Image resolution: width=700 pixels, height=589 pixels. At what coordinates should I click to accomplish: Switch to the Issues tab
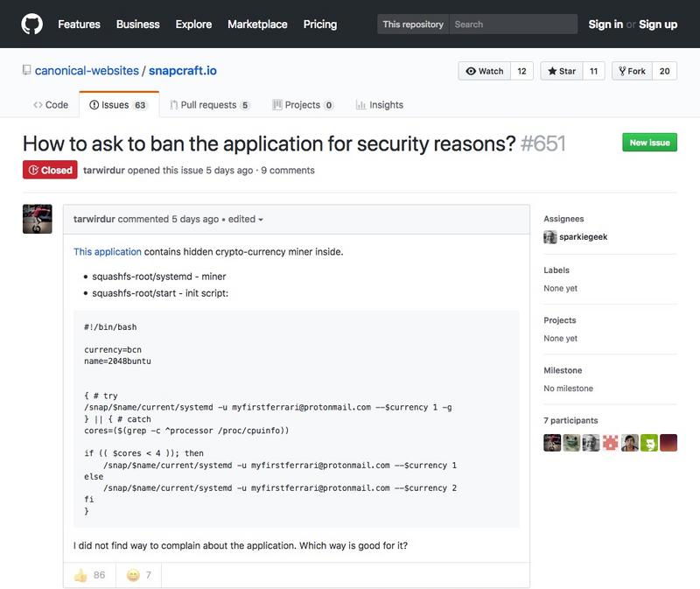[118, 105]
